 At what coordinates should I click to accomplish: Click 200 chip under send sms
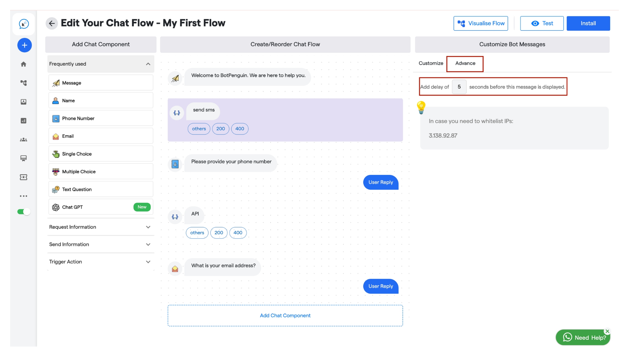(220, 129)
